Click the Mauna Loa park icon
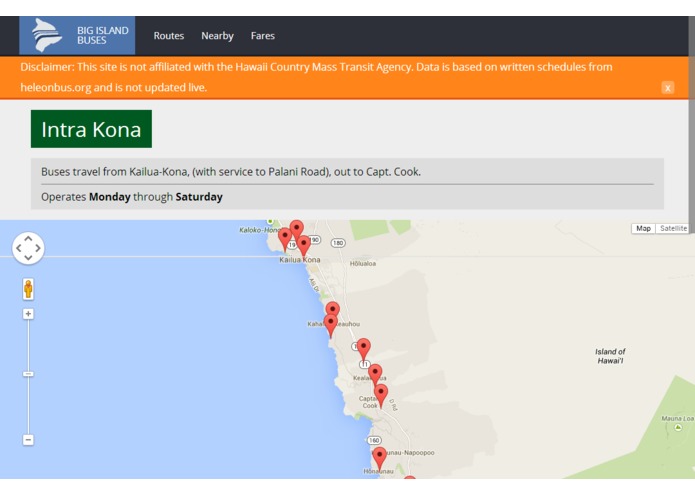695x494 pixels. point(678,428)
